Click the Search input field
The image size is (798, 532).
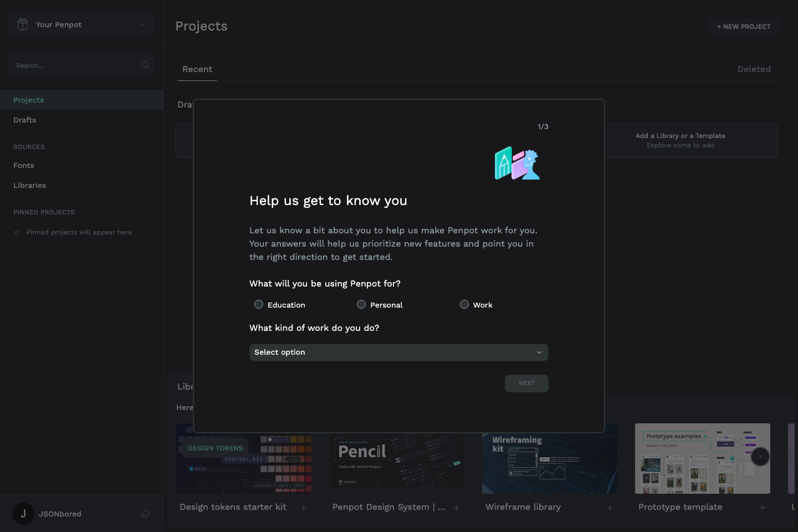pyautogui.click(x=81, y=65)
